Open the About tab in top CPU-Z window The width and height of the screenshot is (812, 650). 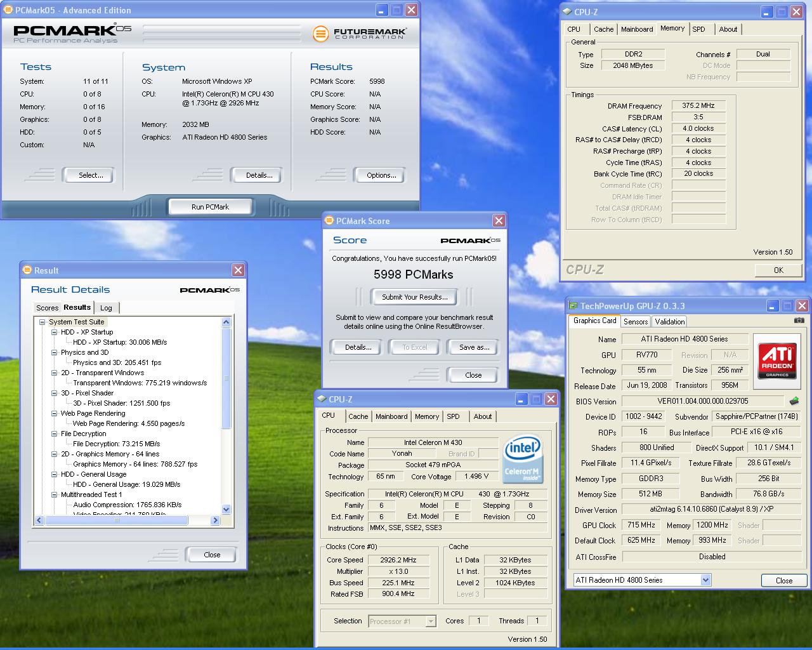(x=728, y=29)
